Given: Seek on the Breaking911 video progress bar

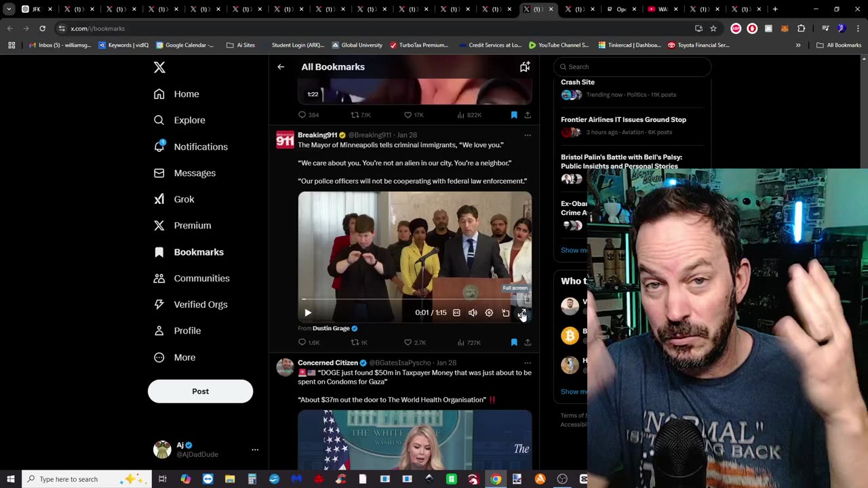Looking at the screenshot, I should point(414,299).
